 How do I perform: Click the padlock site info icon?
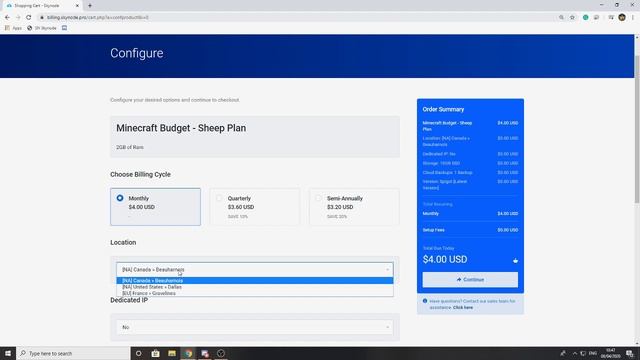click(x=42, y=18)
